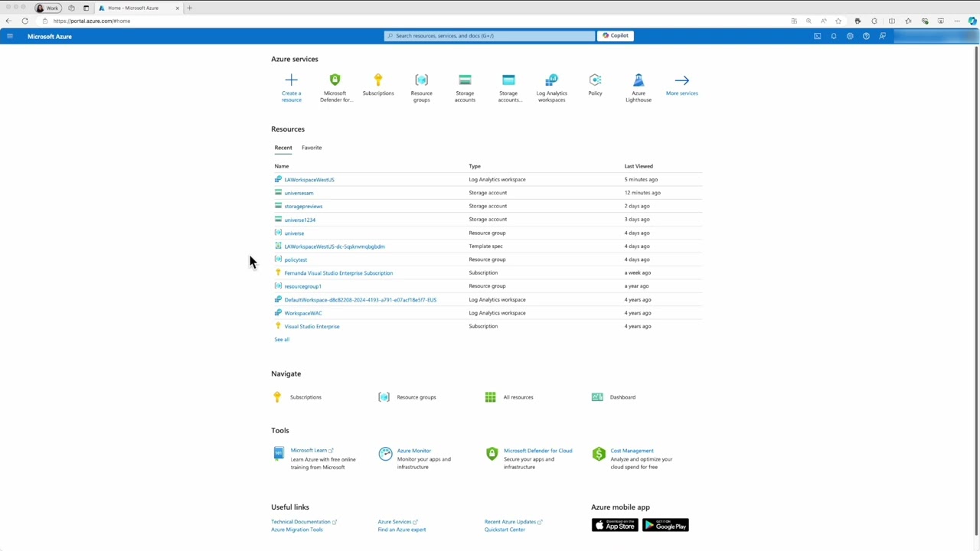This screenshot has height=551, width=980.
Task: Open the Azure Monitor tool link
Action: tap(414, 451)
